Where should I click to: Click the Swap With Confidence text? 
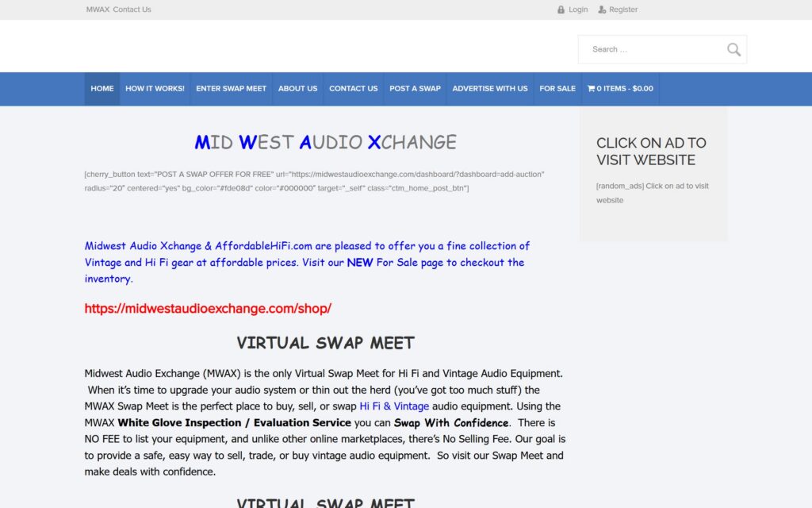tap(451, 423)
